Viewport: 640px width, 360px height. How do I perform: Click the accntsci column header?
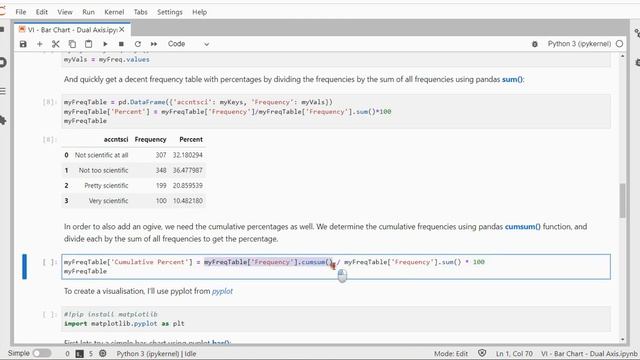[x=116, y=140]
